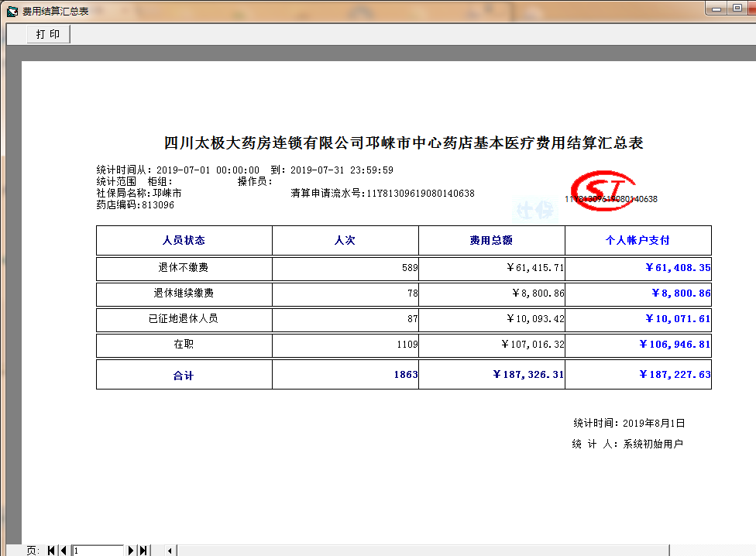Click the 统计时间 2019年8月1日 footer line
756x556 pixels.
tap(629, 423)
